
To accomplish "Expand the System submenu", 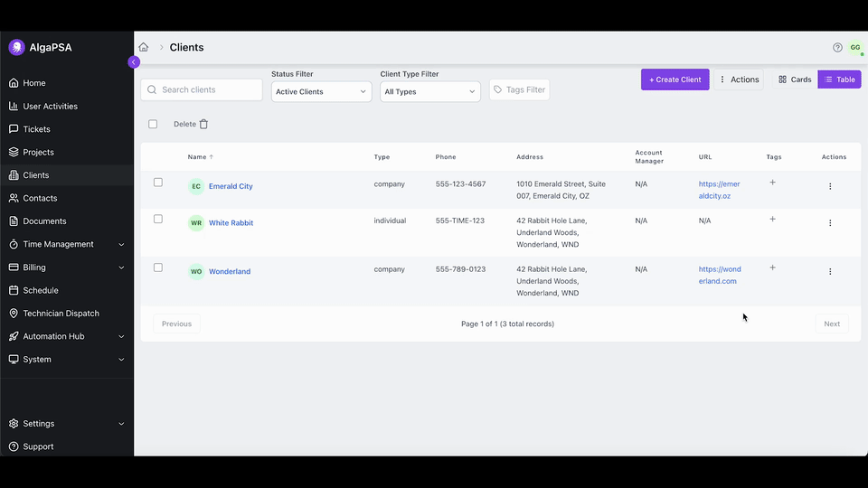I will coord(121,360).
